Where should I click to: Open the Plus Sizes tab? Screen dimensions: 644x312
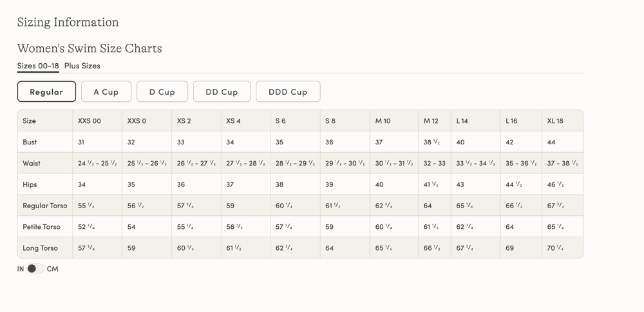[x=82, y=66]
